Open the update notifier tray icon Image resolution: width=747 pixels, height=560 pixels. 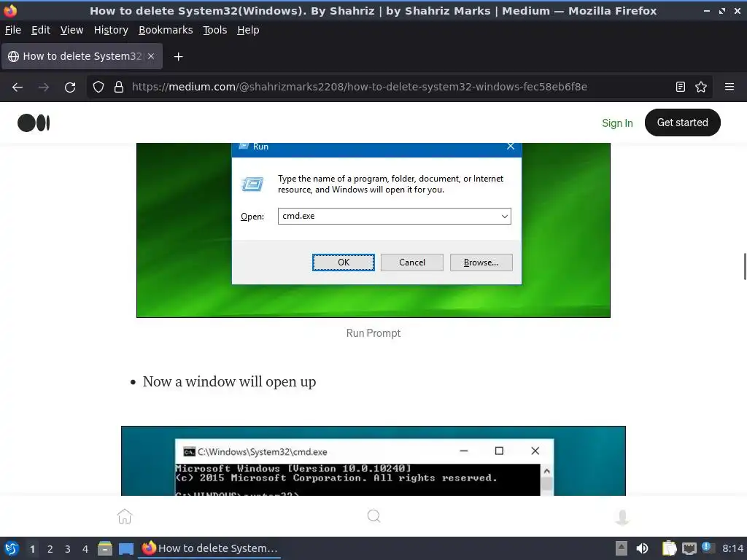click(x=707, y=548)
